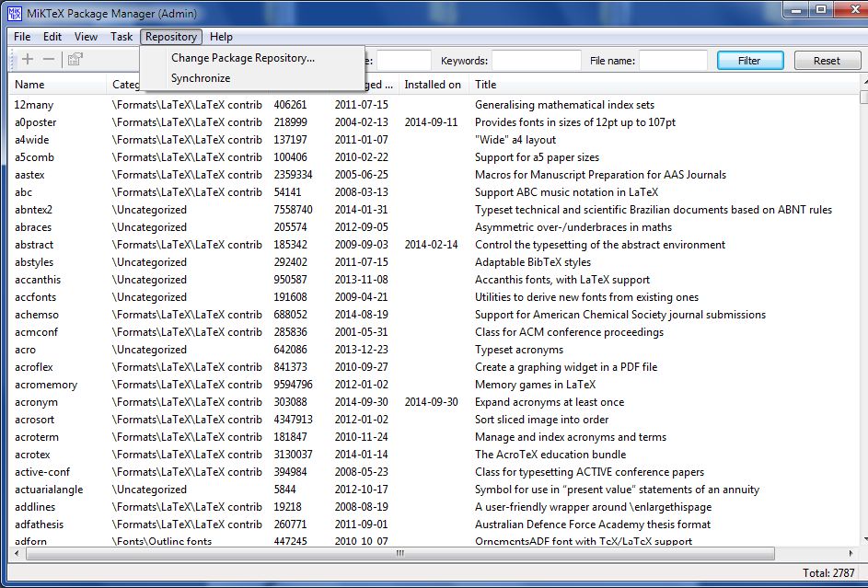Select the aastex package
The width and height of the screenshot is (868, 588).
[29, 175]
